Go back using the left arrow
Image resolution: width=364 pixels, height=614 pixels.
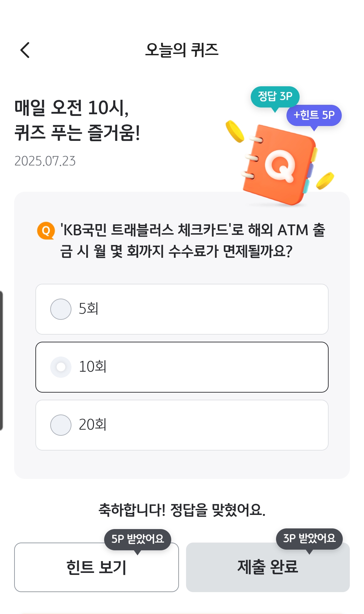click(25, 50)
